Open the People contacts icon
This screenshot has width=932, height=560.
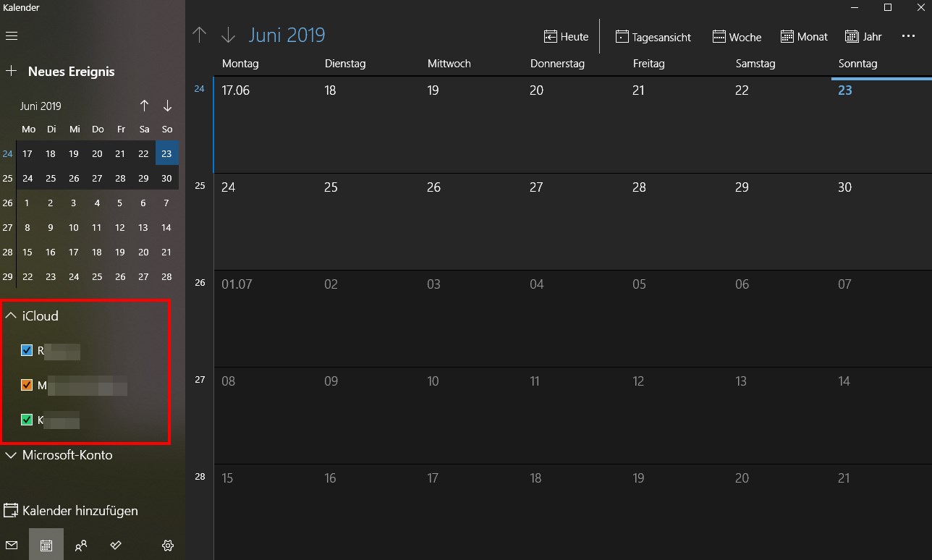click(81, 546)
